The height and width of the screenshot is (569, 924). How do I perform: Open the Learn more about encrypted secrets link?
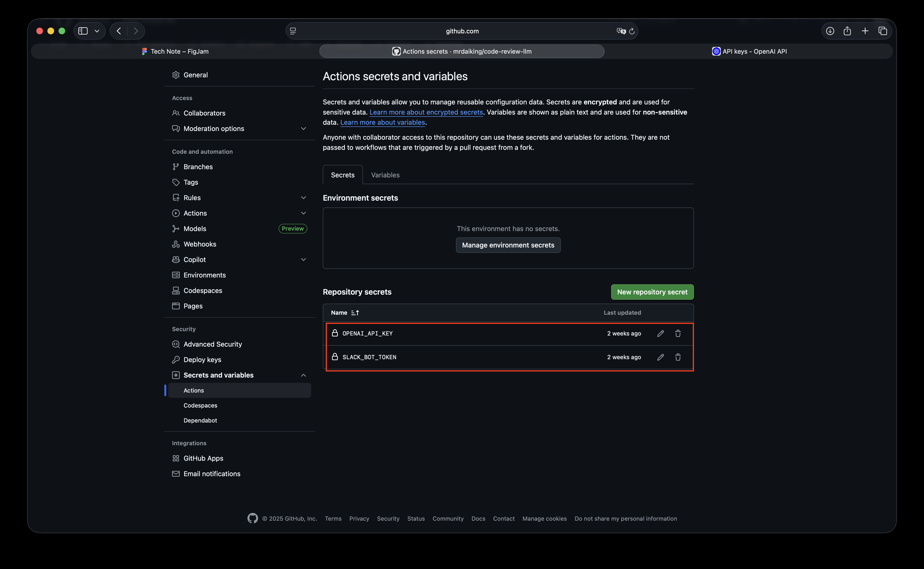pyautogui.click(x=426, y=112)
